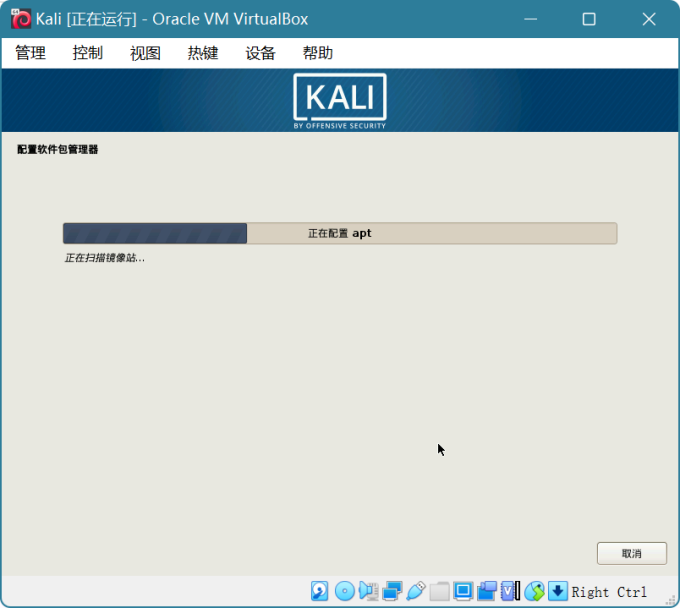
Task: Open the recording status icon
Action: tap(486, 591)
